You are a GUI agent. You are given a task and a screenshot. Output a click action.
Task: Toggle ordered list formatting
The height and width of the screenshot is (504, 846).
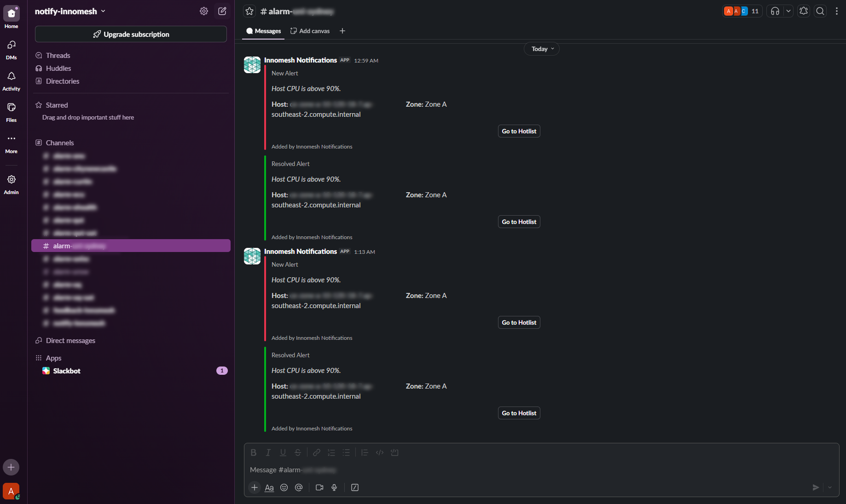coord(331,452)
